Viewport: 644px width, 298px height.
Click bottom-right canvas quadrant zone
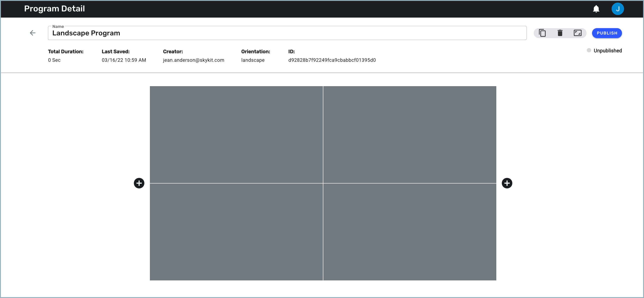409,232
